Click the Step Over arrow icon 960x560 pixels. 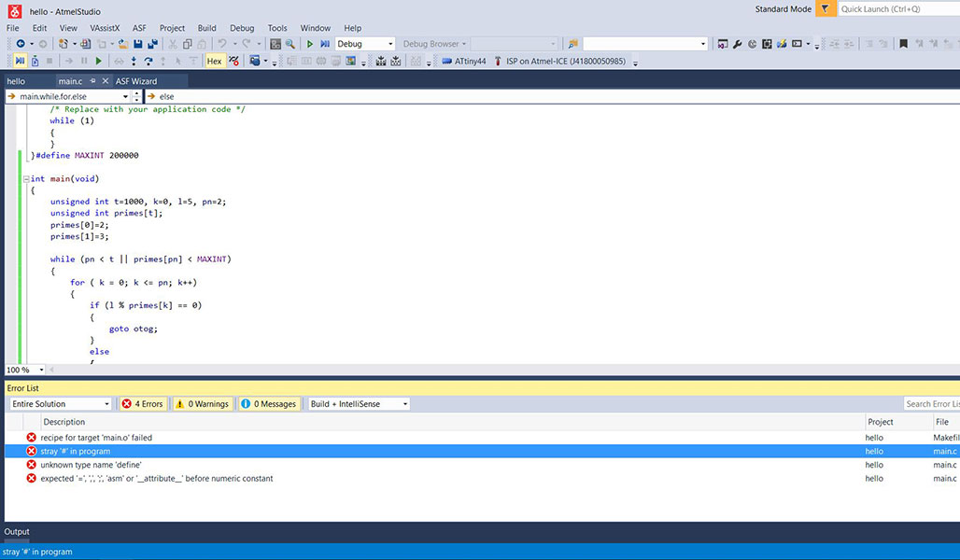(148, 62)
